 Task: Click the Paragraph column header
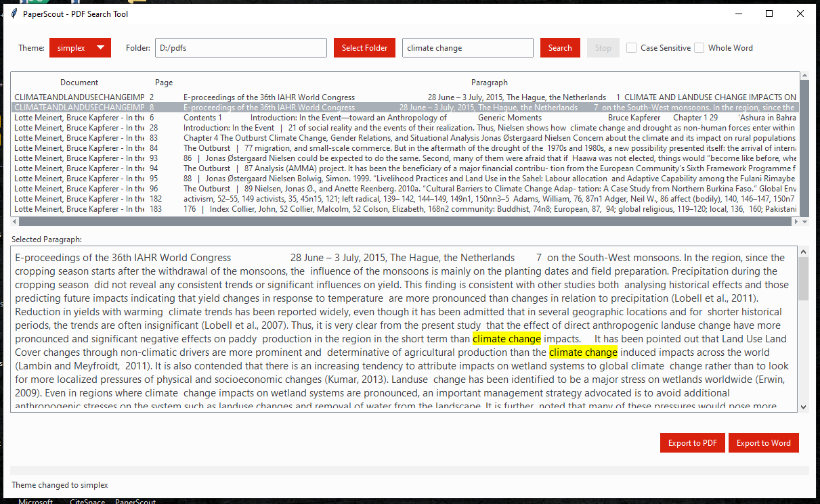pos(490,83)
